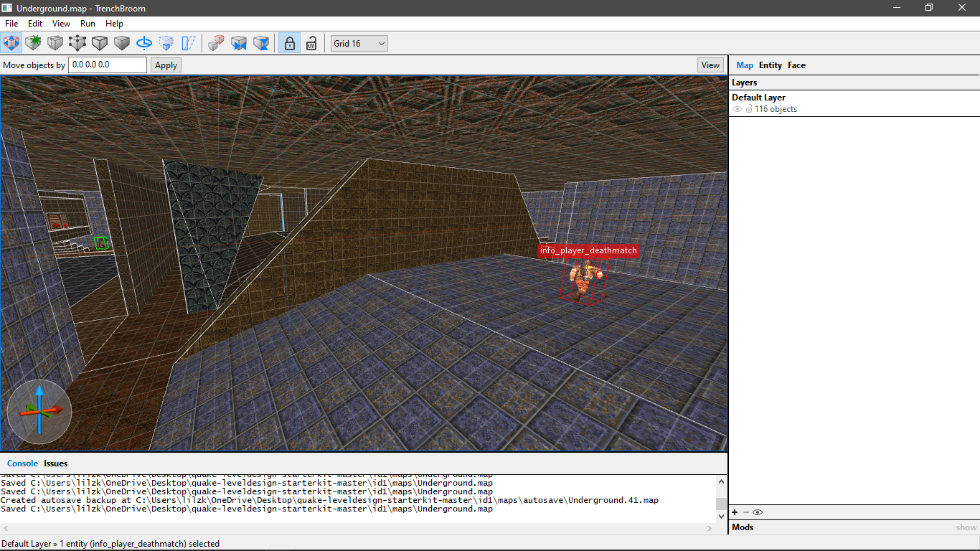This screenshot has width=980, height=551.
Task: Click console horizontal scroll right arrow
Action: tap(710, 528)
